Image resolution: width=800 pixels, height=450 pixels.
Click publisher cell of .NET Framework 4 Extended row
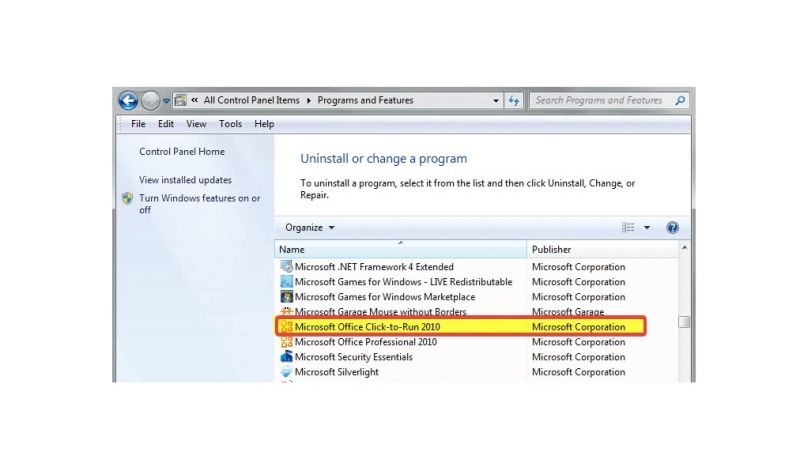(579, 267)
